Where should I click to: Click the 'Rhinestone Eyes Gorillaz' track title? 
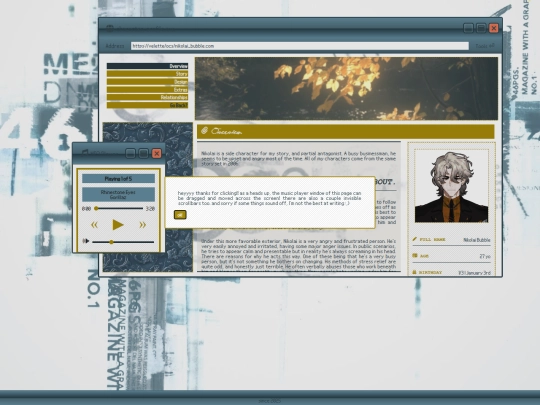(118, 195)
